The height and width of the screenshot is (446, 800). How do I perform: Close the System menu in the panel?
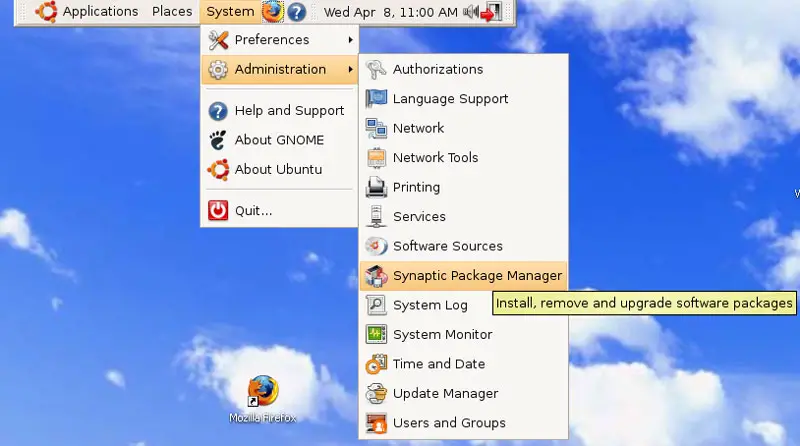[x=230, y=11]
